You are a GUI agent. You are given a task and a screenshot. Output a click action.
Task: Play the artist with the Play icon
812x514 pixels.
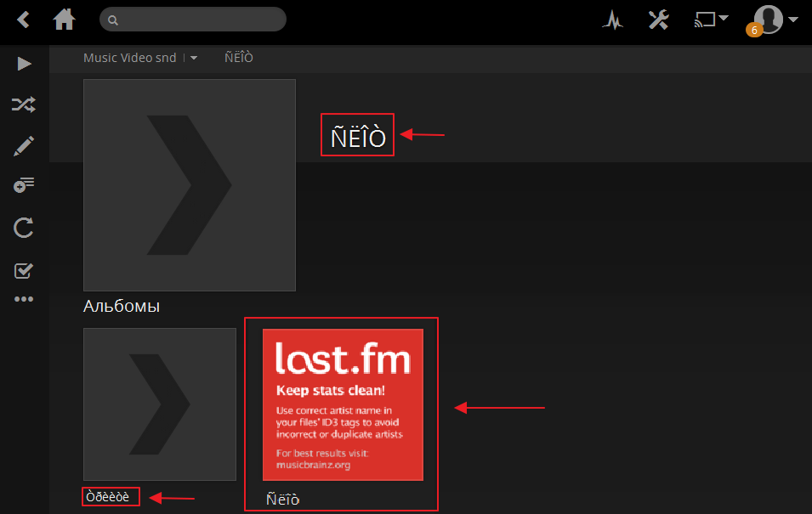[24, 64]
